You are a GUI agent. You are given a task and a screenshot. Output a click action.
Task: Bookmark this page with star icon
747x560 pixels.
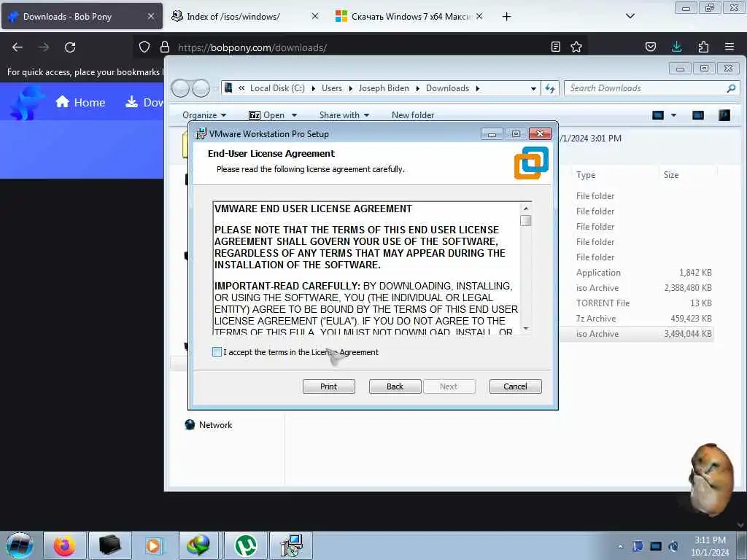coord(576,47)
